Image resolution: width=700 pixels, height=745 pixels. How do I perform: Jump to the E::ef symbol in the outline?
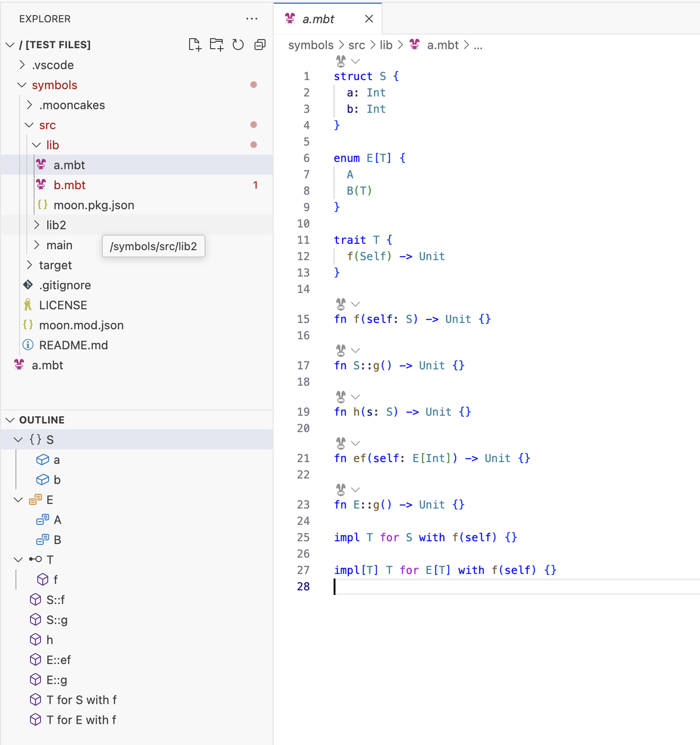58,660
